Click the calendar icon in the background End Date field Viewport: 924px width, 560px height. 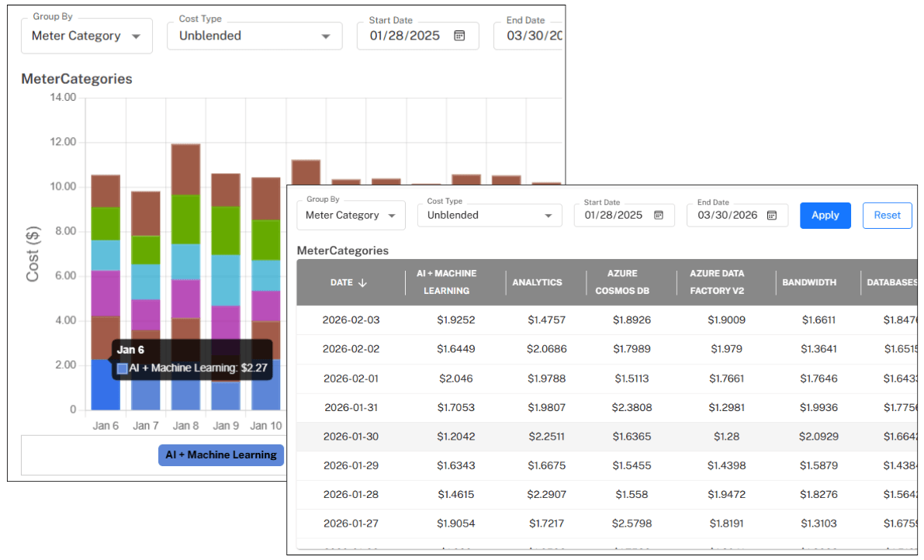coord(560,36)
